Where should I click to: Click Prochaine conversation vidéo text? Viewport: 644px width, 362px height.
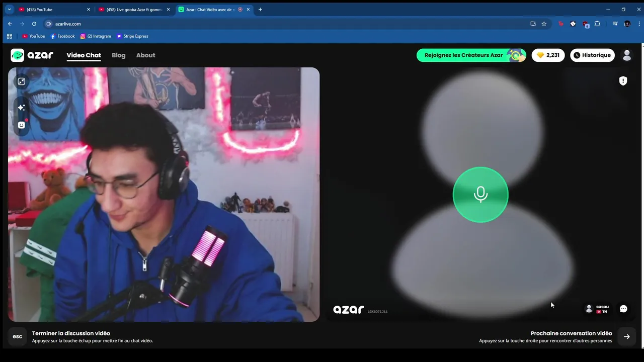[571, 333]
